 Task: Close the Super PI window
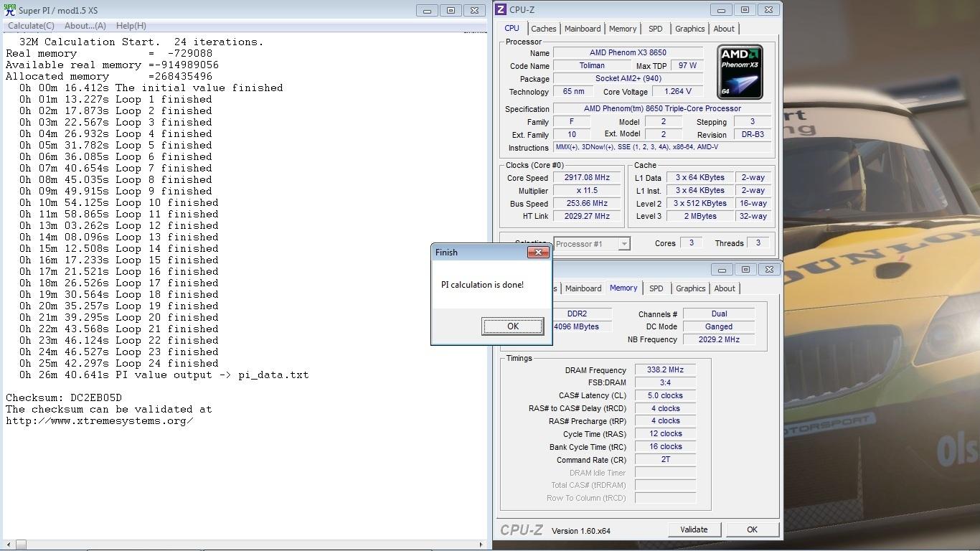pyautogui.click(x=474, y=10)
